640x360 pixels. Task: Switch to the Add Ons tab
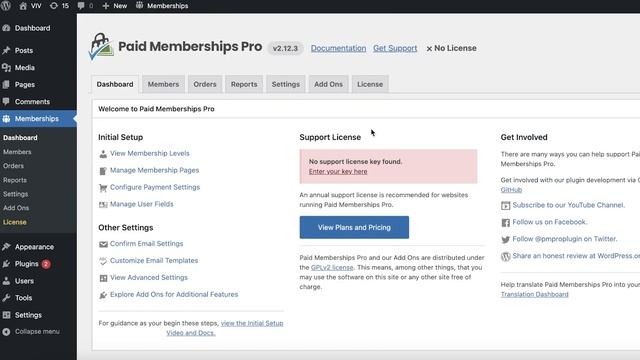(x=329, y=84)
